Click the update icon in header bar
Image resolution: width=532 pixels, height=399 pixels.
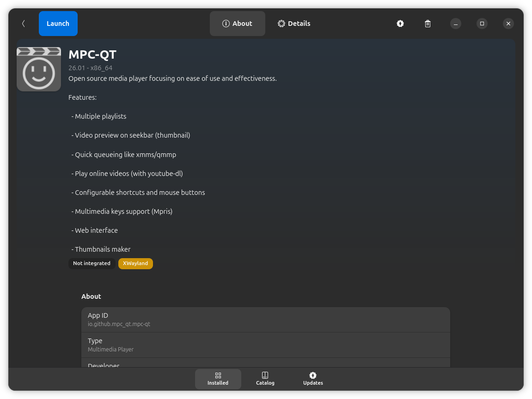(x=400, y=24)
